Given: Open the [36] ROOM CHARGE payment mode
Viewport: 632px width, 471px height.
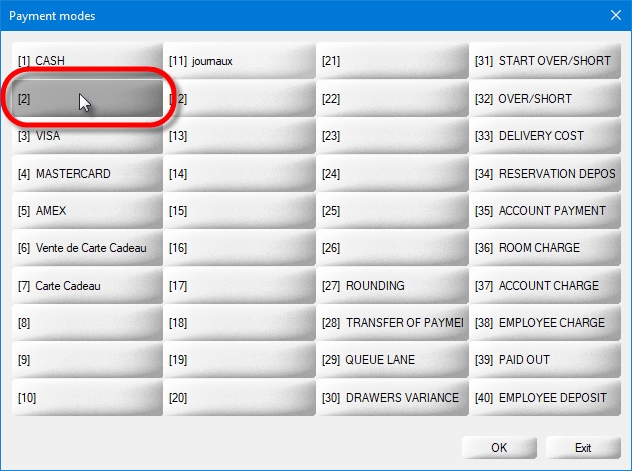Looking at the screenshot, I should [544, 248].
